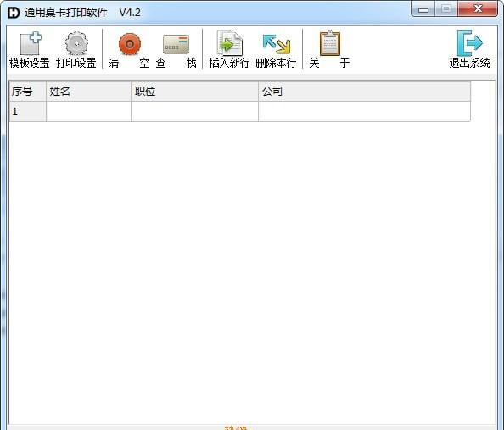Close the 通用桌卡打印软件 window

[x=478, y=9]
